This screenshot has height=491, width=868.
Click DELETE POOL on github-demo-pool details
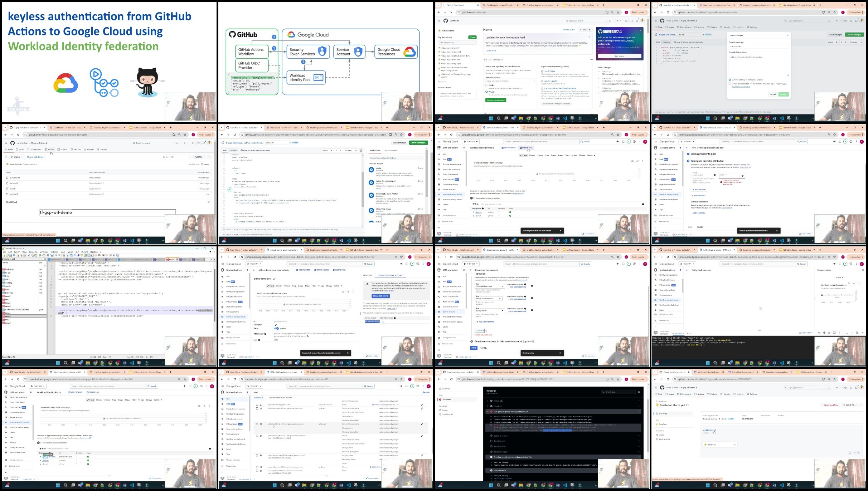pyautogui.click(x=340, y=270)
